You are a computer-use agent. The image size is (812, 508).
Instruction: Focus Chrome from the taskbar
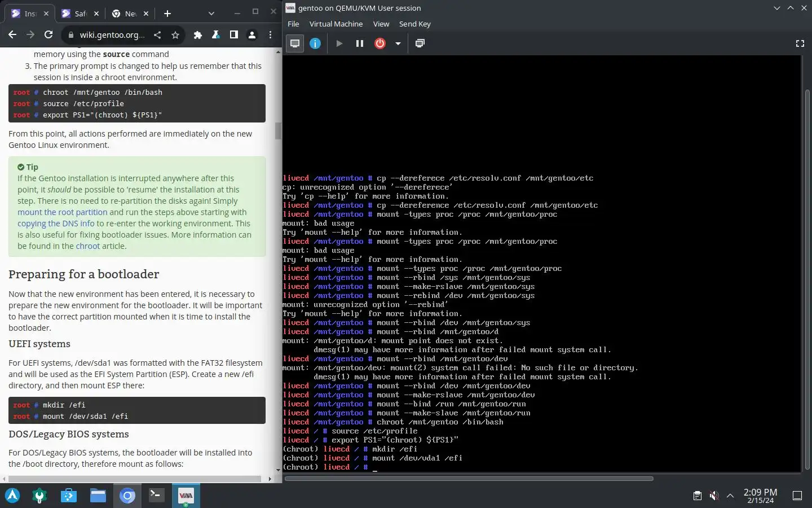127,496
